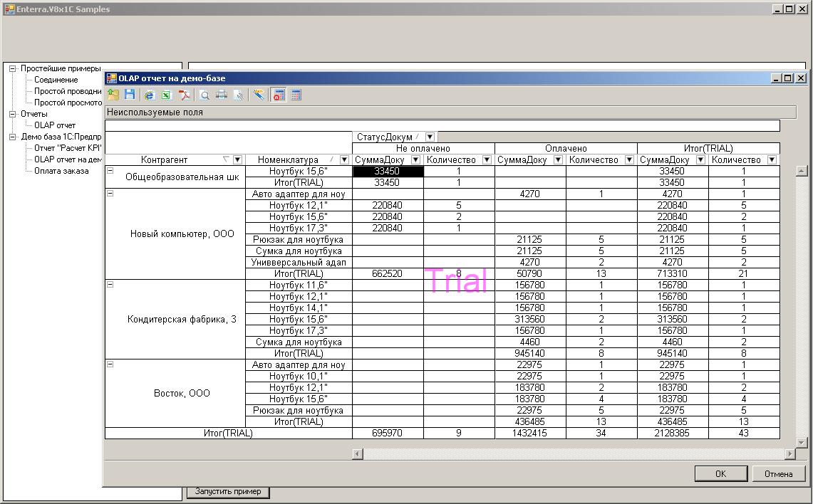This screenshot has height=504, width=813.
Task: Open Количество dropdown under Оплачено
Action: pyautogui.click(x=629, y=159)
